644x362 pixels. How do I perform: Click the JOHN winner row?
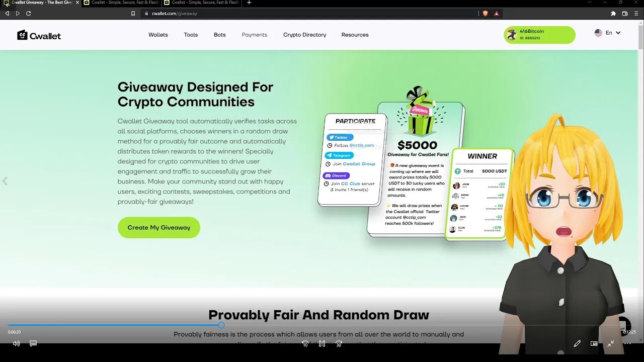coord(478,186)
